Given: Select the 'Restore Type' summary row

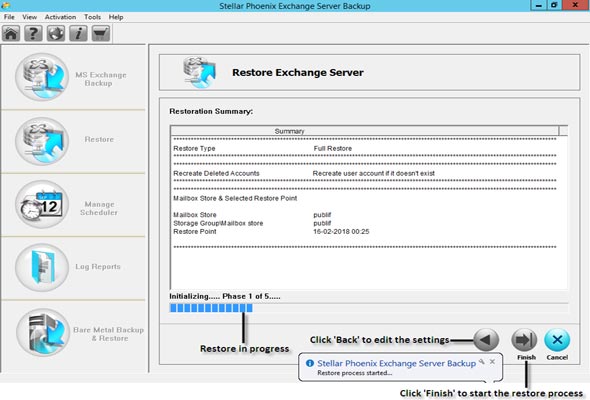Looking at the screenshot, I should [365, 148].
